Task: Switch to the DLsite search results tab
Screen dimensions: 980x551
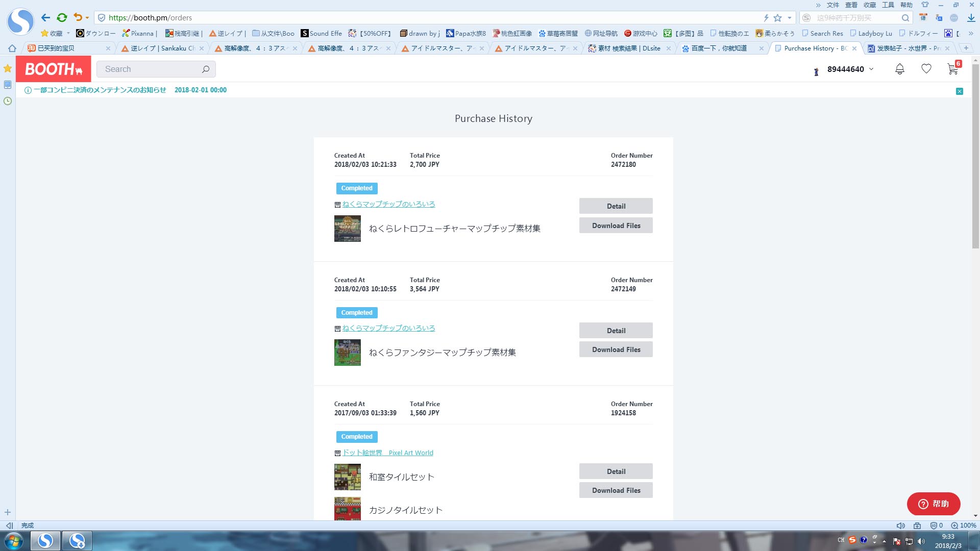Action: (629, 48)
